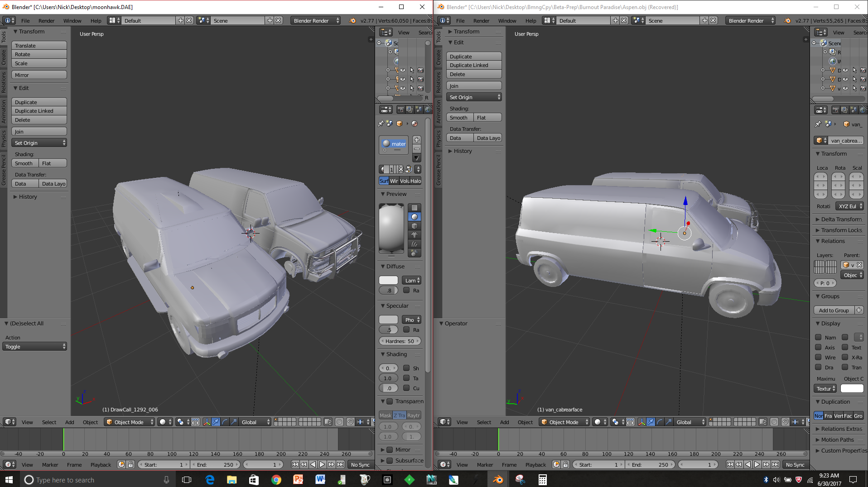This screenshot has width=868, height=487.
Task: Open the Set Origin dropdown in left tool shelf
Action: tap(39, 143)
